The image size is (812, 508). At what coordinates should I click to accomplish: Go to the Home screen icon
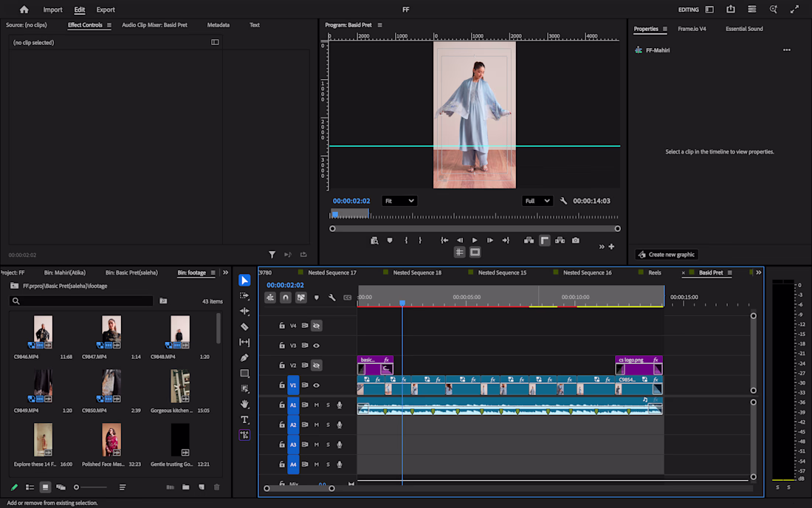(x=24, y=10)
